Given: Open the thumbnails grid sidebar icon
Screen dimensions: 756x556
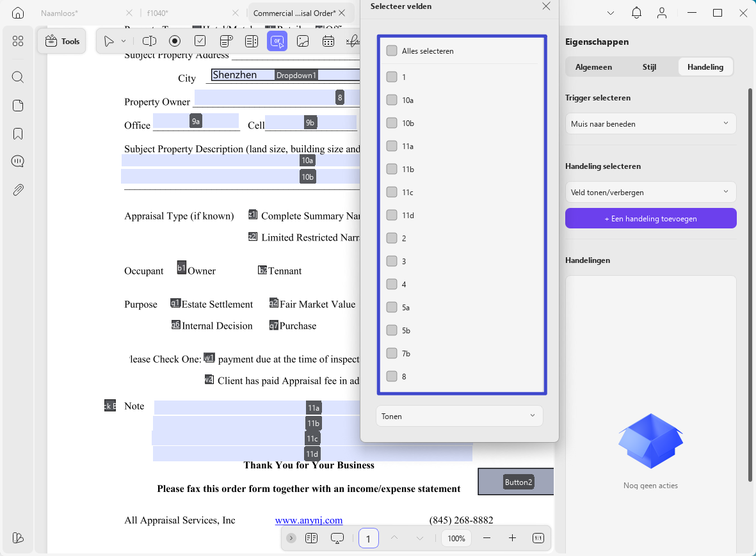Looking at the screenshot, I should pyautogui.click(x=18, y=42).
